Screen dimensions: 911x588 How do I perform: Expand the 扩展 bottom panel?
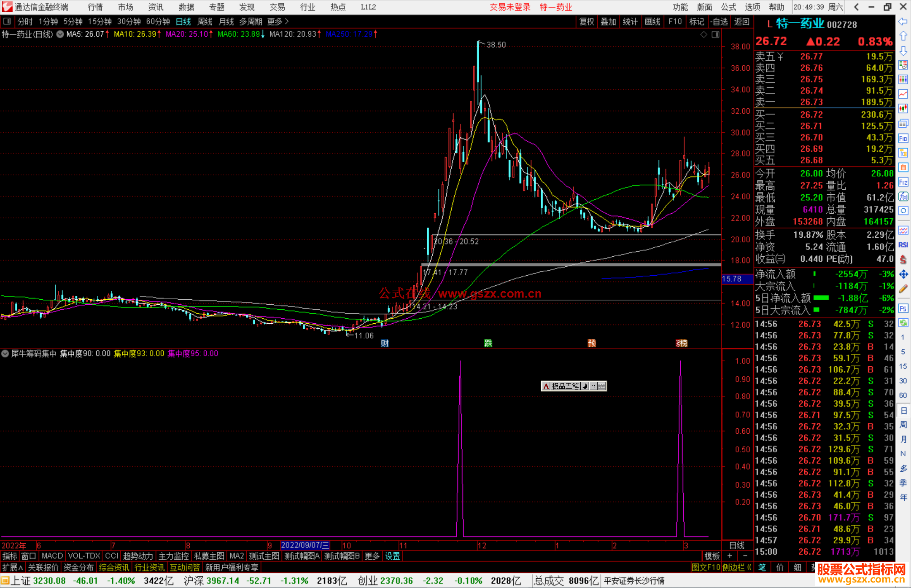click(x=12, y=567)
